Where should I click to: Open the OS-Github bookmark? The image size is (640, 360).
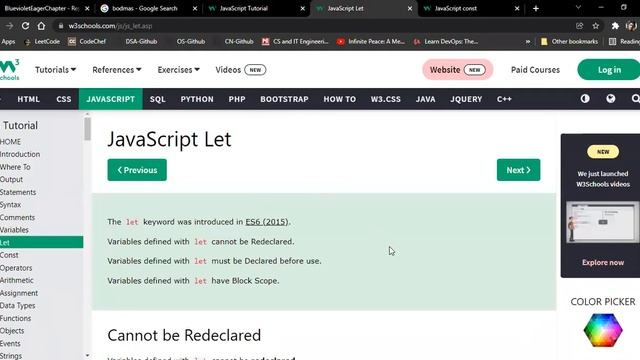click(x=191, y=41)
